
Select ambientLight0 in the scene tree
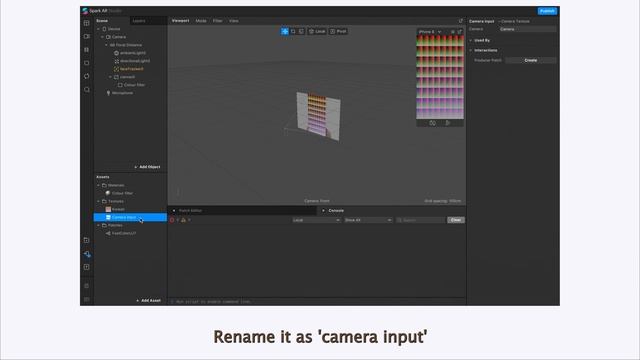click(130, 53)
